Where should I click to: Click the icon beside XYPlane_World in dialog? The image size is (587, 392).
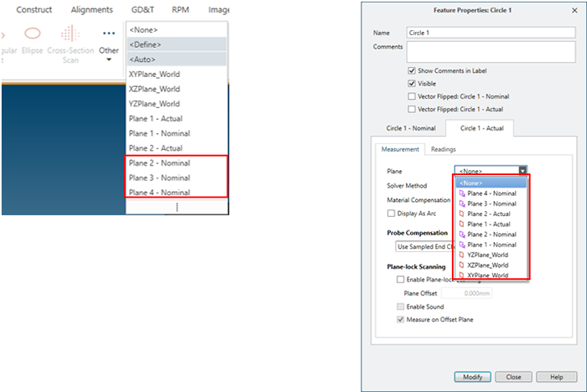(461, 275)
